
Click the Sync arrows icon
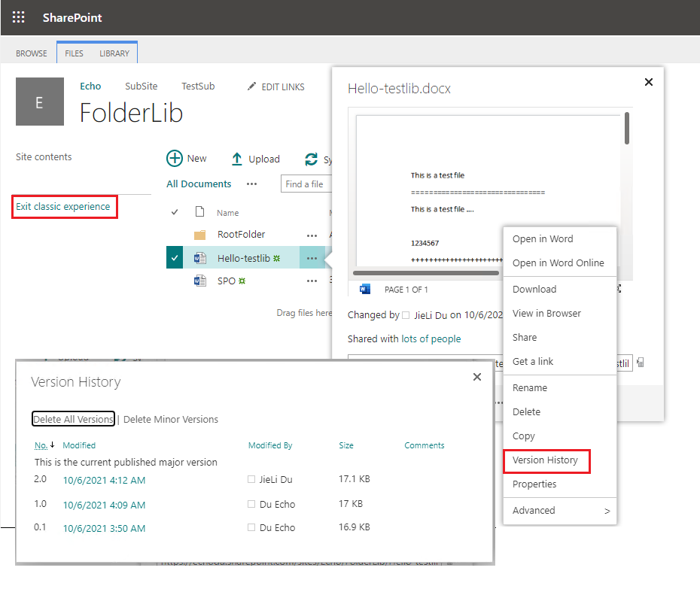coord(311,159)
